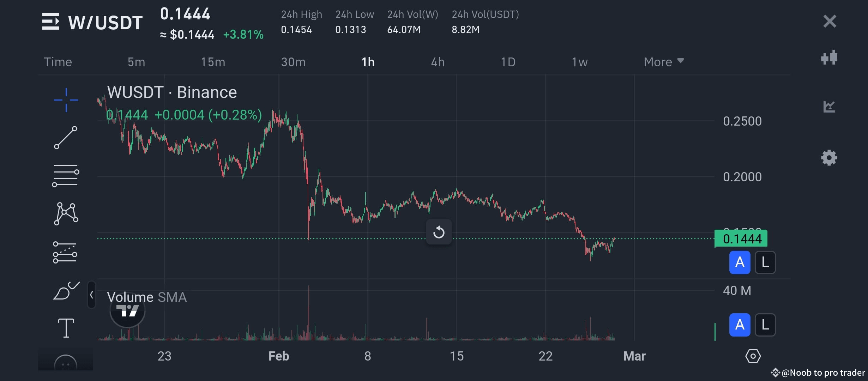
Task: Toggle price scale to Auto mode
Action: point(740,262)
